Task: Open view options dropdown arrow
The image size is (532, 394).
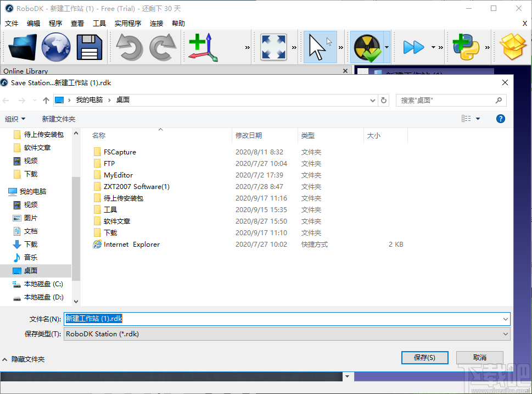Action: 478,119
